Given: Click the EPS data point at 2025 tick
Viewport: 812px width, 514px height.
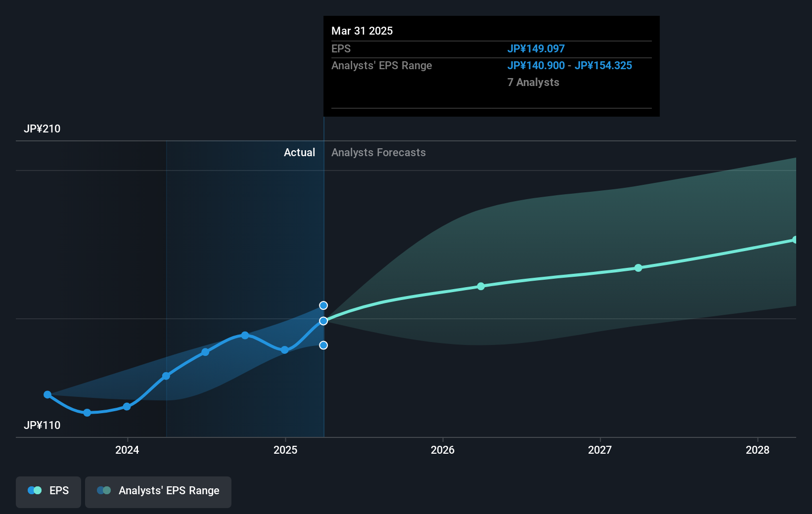Looking at the screenshot, I should pos(285,350).
